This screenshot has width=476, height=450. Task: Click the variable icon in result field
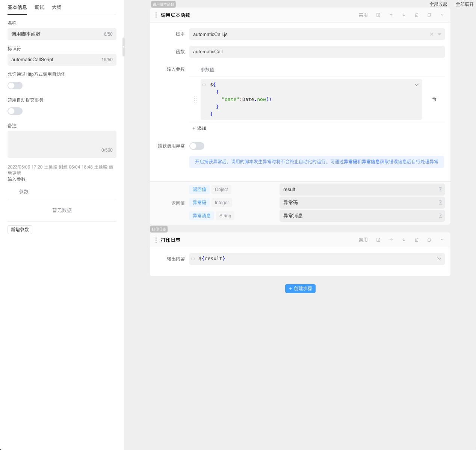click(x=440, y=190)
